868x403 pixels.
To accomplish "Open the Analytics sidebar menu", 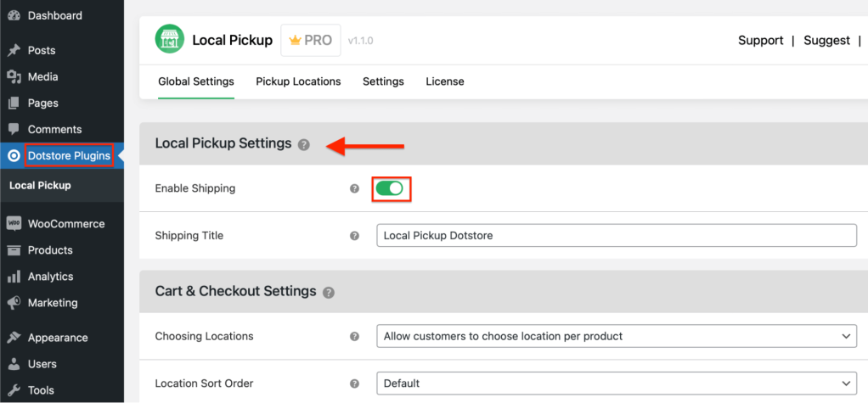I will [x=50, y=277].
